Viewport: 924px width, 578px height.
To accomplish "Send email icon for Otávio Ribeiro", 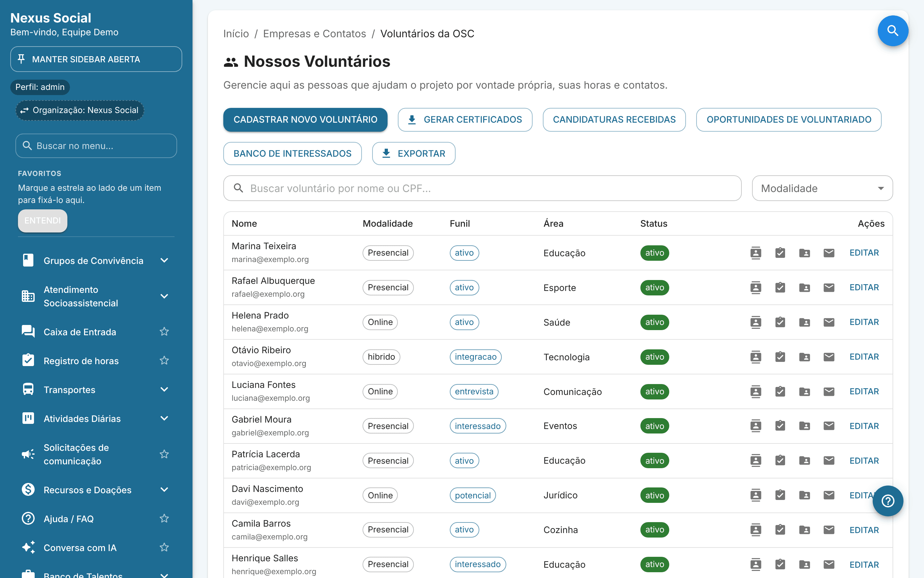I will point(828,357).
